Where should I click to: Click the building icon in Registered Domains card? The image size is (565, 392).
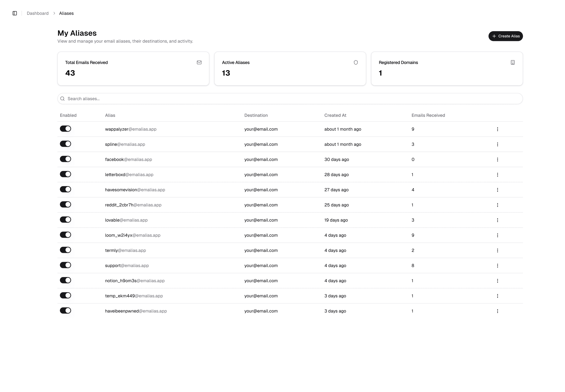click(x=512, y=62)
